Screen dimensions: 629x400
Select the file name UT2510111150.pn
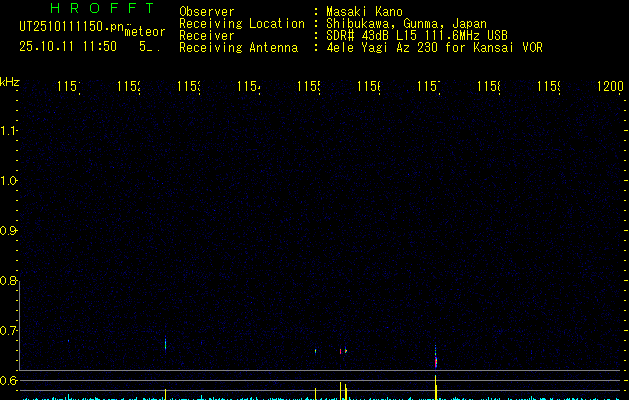[71, 27]
